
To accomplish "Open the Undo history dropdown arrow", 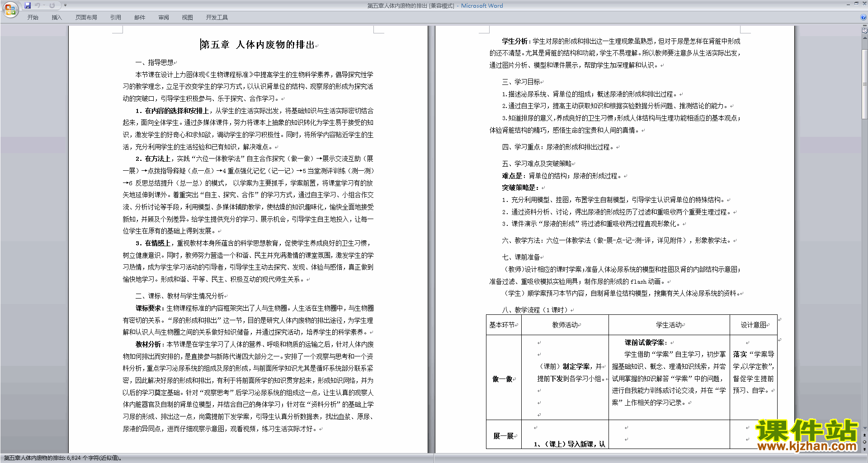I will coord(44,5).
